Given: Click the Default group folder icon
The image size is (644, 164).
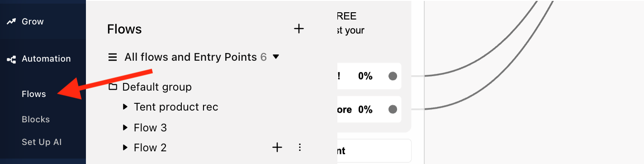Looking at the screenshot, I should point(113,87).
